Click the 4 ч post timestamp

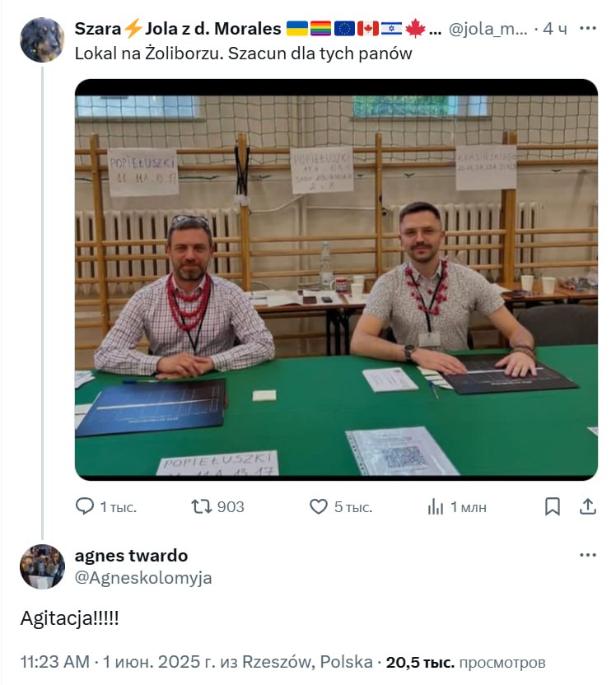(x=555, y=29)
